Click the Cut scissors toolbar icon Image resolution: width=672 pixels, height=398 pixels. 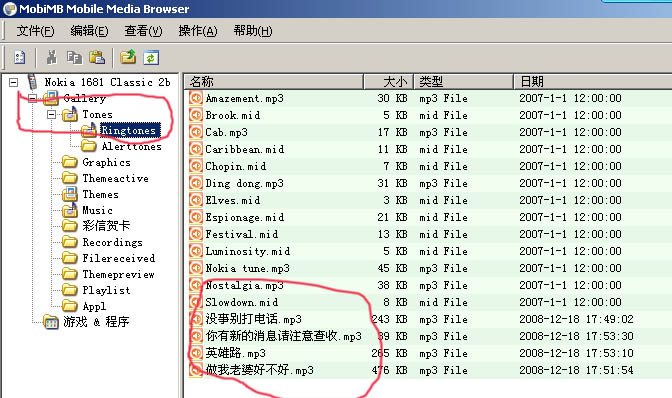(52, 57)
